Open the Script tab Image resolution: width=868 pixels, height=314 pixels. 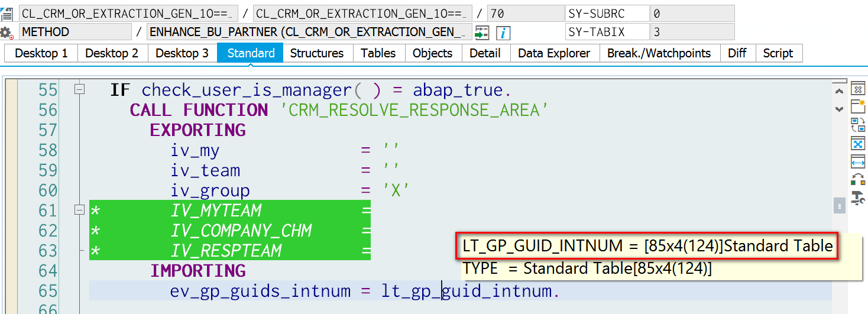tap(778, 53)
